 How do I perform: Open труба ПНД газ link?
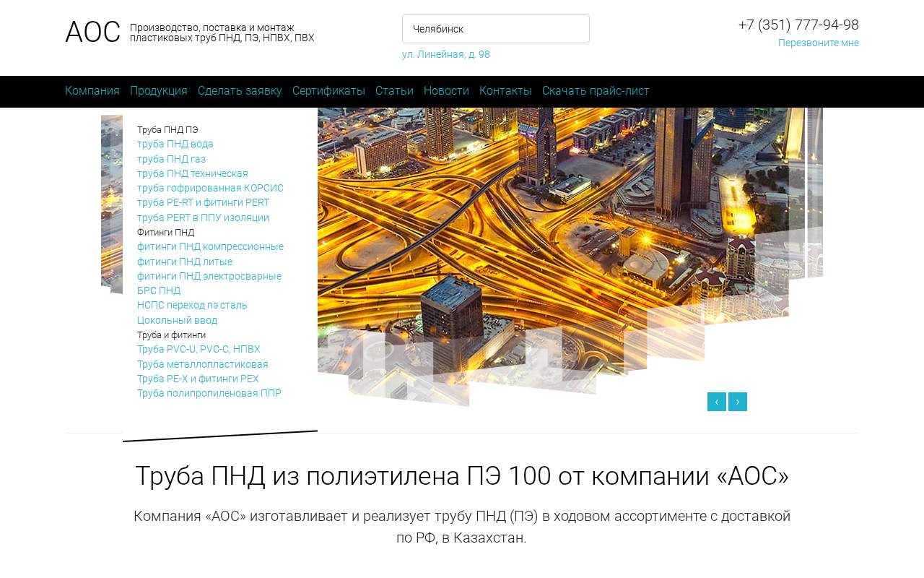point(171,159)
